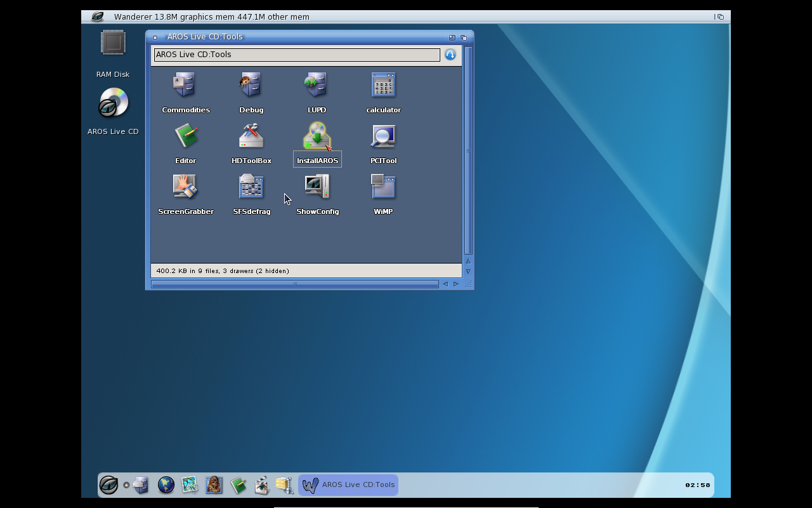Screen dimensions: 812x508
Task: Click the Tools window vertical scrollbar
Action: 468,150
